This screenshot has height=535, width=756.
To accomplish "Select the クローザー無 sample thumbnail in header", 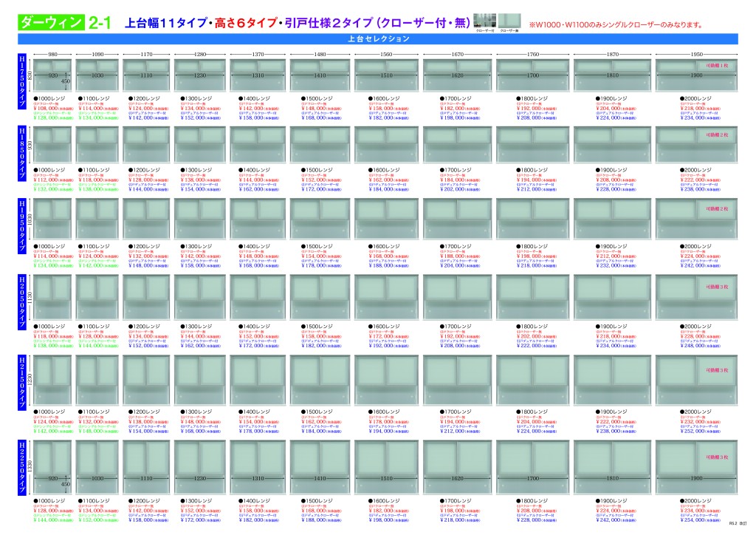I will pyautogui.click(x=509, y=21).
